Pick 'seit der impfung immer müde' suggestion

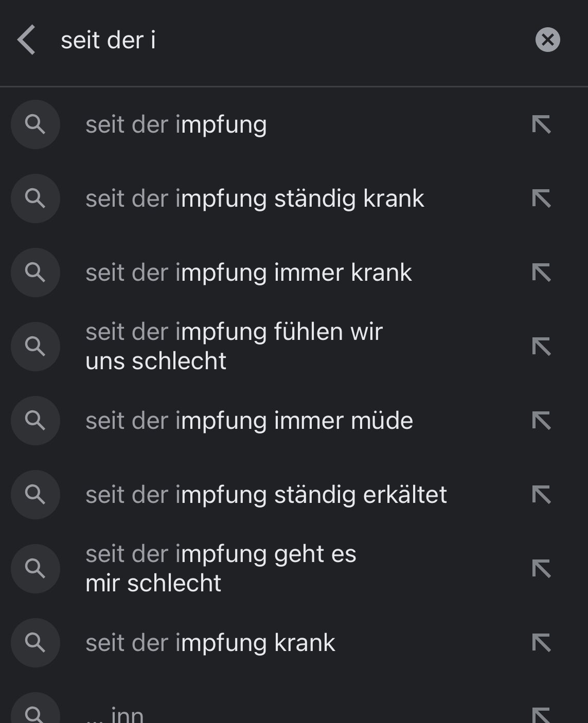[x=249, y=421]
